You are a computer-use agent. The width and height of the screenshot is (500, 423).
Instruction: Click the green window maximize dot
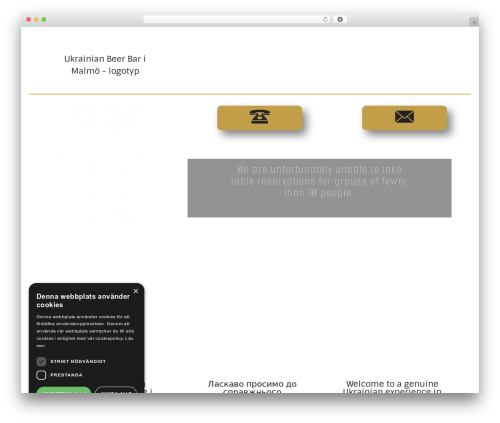pos(44,19)
